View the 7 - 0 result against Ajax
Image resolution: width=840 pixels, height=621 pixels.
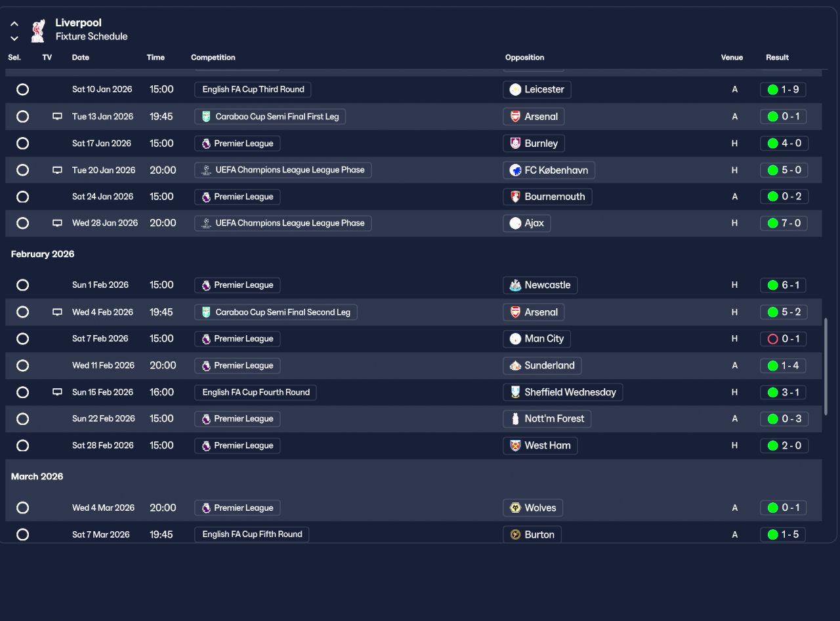pos(784,224)
